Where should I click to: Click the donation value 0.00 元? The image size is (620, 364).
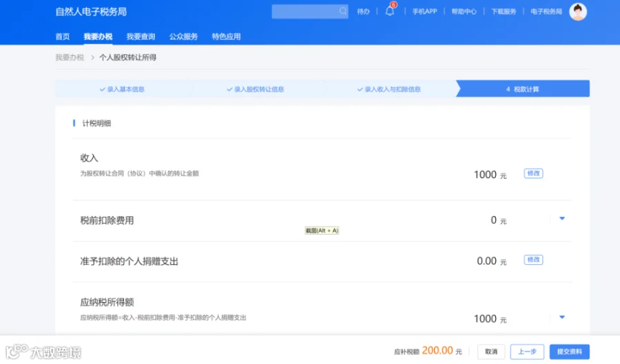491,261
